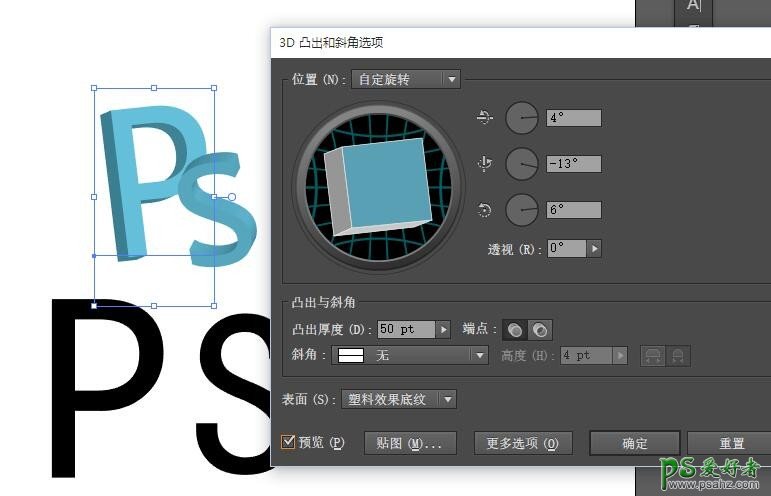771x496 pixels.
Task: Click the Z-axis rotation dial
Action: 521,210
